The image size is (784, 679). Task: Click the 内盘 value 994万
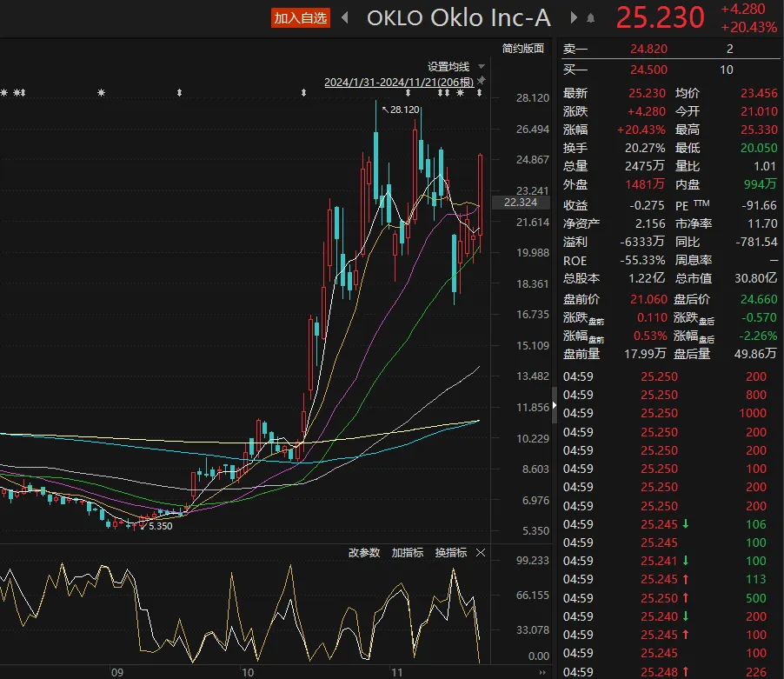pyautogui.click(x=760, y=184)
